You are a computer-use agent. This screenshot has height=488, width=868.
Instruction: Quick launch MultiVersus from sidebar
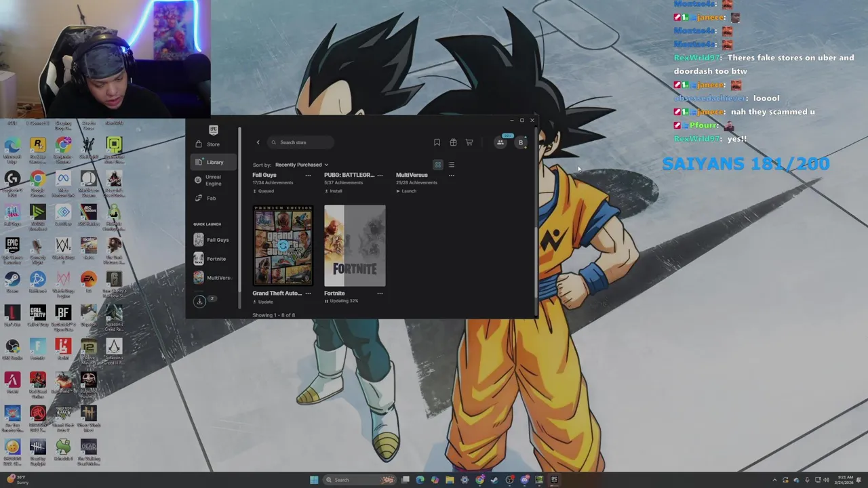tap(212, 278)
